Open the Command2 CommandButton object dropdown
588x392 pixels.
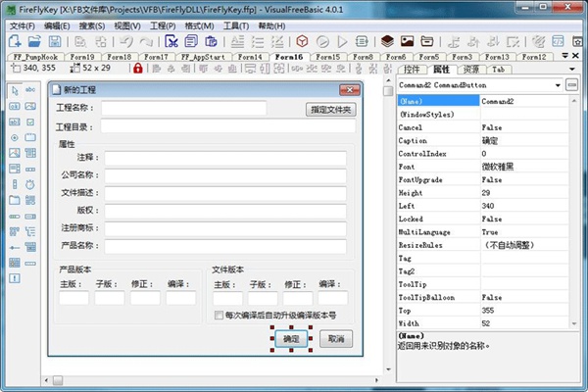(558, 85)
